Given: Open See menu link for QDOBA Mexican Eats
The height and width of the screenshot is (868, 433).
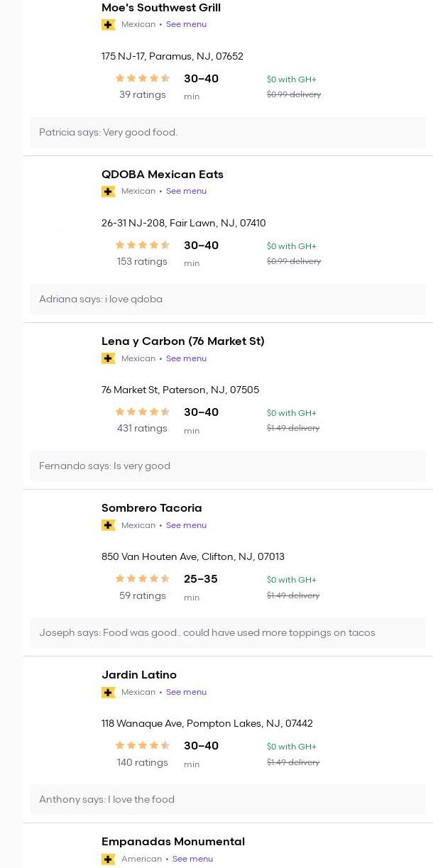Looking at the screenshot, I should 186,191.
